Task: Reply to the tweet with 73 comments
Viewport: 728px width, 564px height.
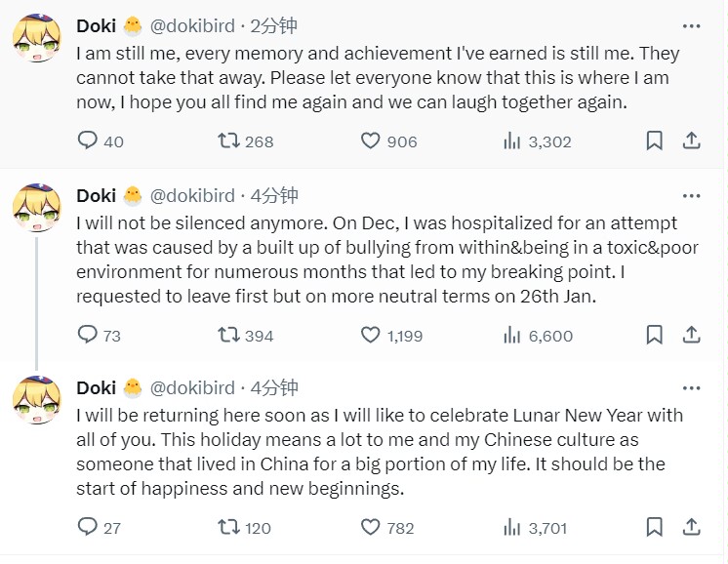Action: pyautogui.click(x=88, y=336)
